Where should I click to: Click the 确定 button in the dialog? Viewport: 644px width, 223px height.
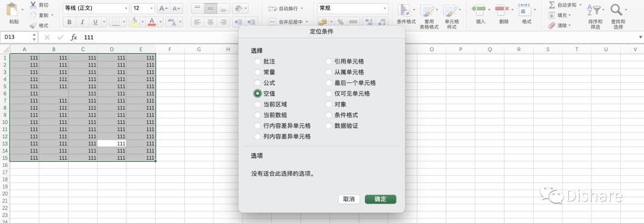tap(380, 199)
